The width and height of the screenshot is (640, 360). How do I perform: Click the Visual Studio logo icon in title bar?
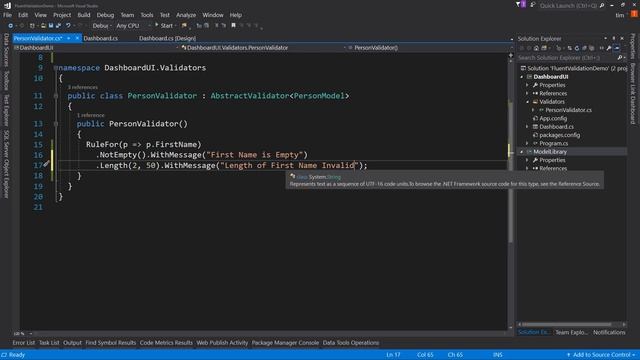(x=7, y=6)
